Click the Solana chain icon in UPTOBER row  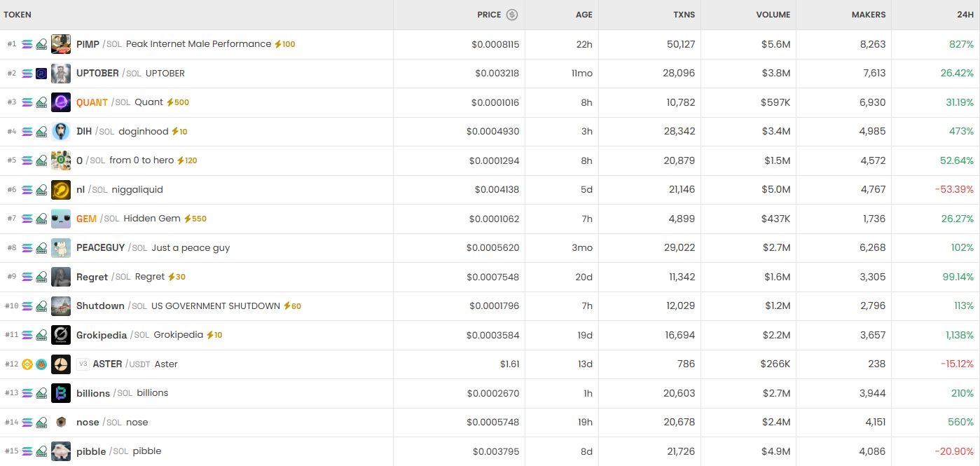tap(27, 74)
